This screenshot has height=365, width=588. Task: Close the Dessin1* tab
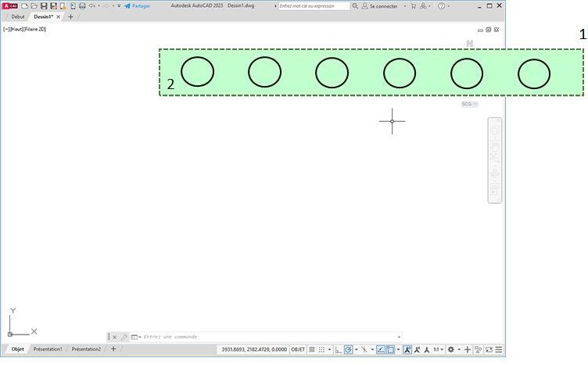[x=58, y=17]
